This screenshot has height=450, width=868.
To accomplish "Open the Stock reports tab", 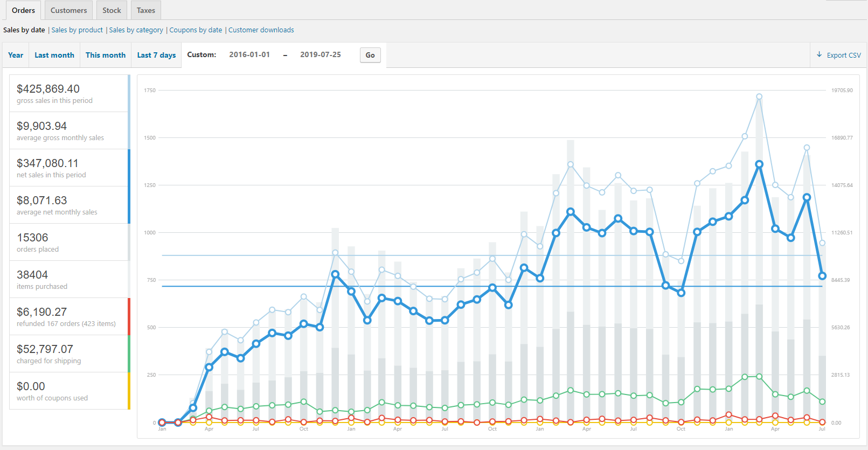I will tap(112, 10).
